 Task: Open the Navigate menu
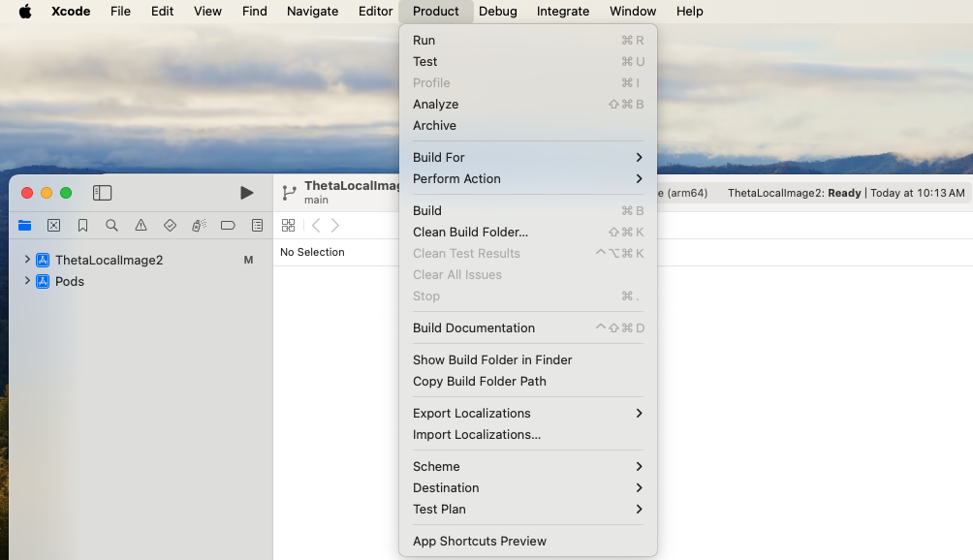pyautogui.click(x=312, y=12)
